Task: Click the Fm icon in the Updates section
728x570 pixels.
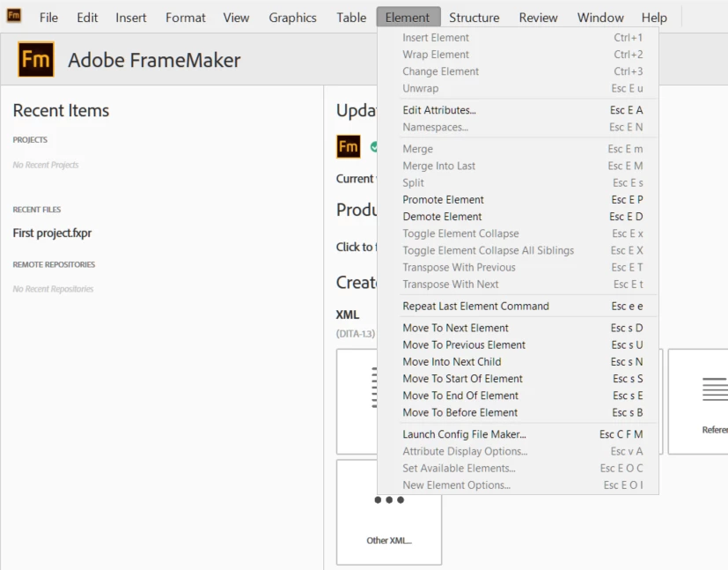Action: [349, 147]
